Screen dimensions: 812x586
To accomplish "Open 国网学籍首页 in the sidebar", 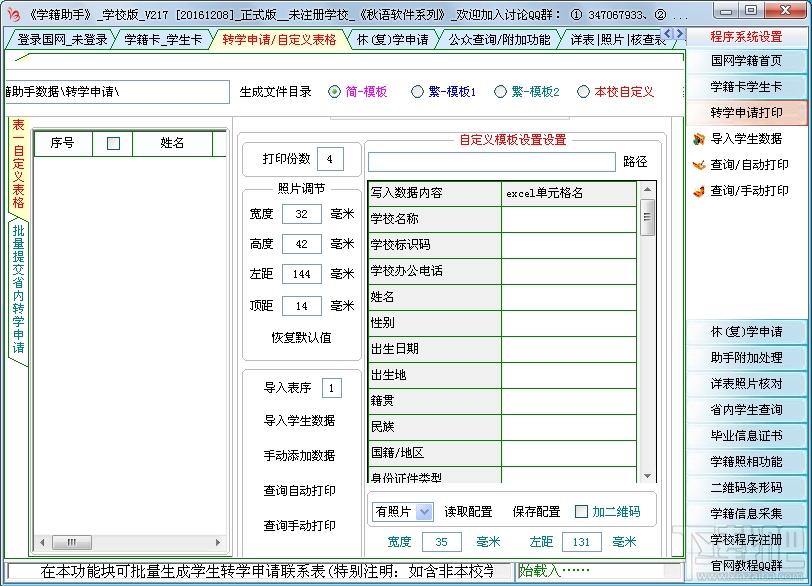I will (746, 61).
